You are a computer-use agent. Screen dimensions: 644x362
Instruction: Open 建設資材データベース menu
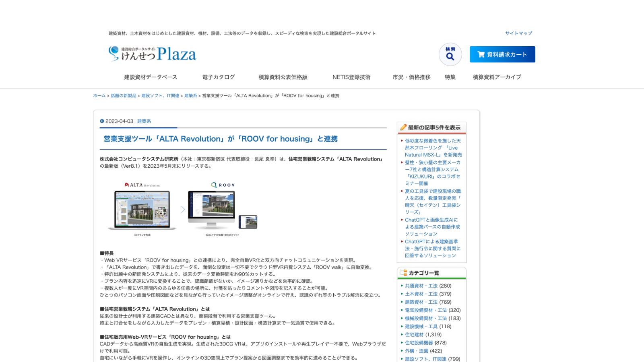coord(151,77)
